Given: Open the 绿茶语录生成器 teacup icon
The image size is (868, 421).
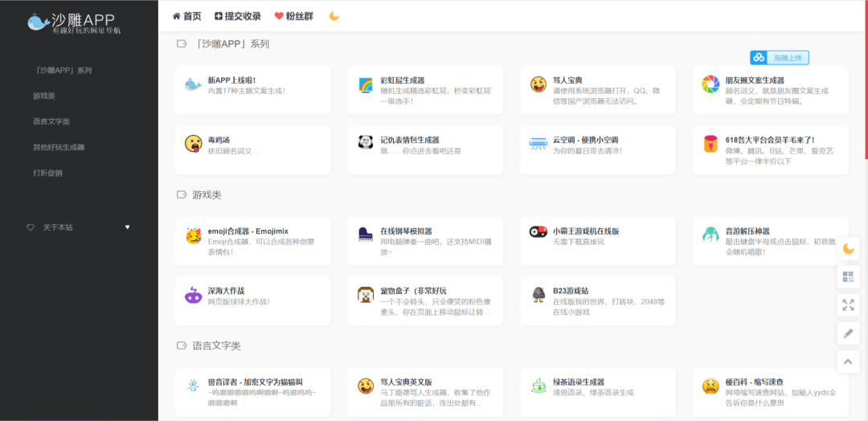Looking at the screenshot, I should [x=538, y=386].
